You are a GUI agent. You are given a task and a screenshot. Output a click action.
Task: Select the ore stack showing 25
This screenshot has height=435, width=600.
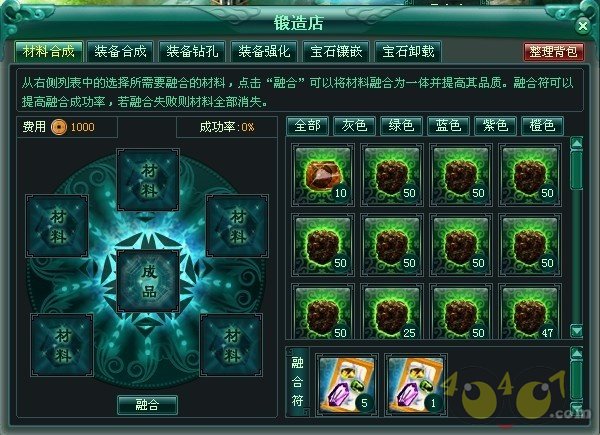point(392,312)
